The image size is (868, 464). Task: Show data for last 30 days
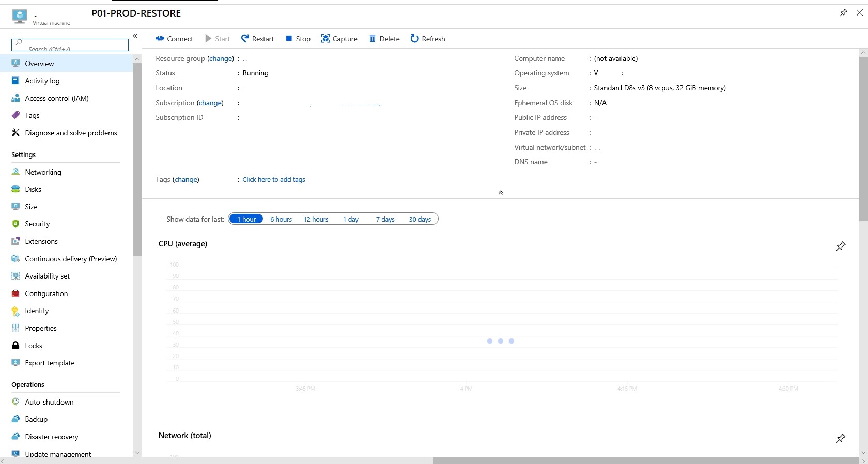coord(420,219)
